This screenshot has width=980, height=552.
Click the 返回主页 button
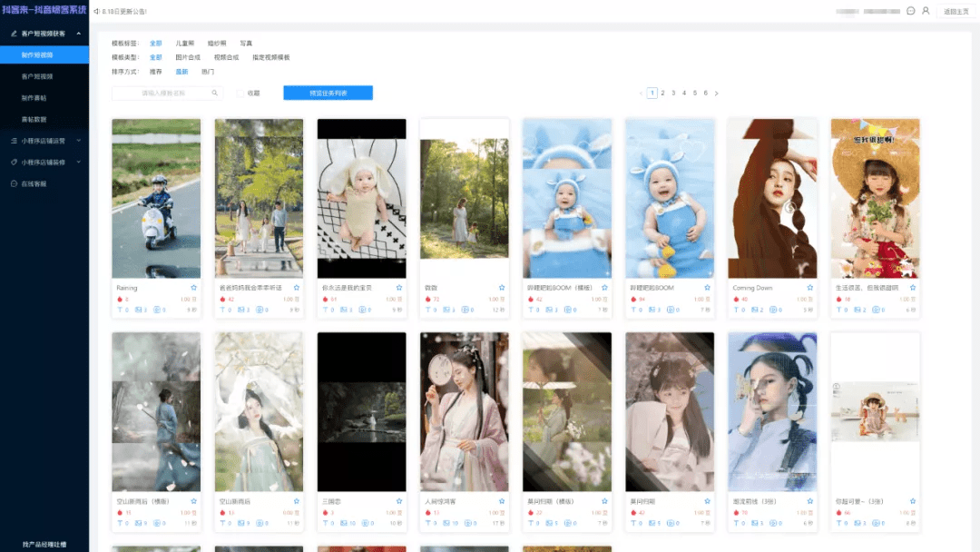pyautogui.click(x=956, y=11)
